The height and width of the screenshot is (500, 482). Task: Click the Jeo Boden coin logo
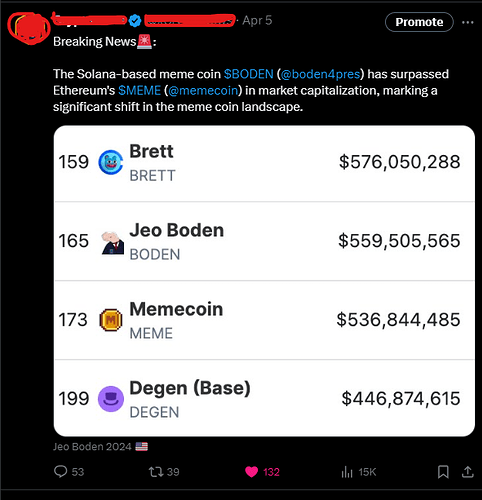point(113,243)
